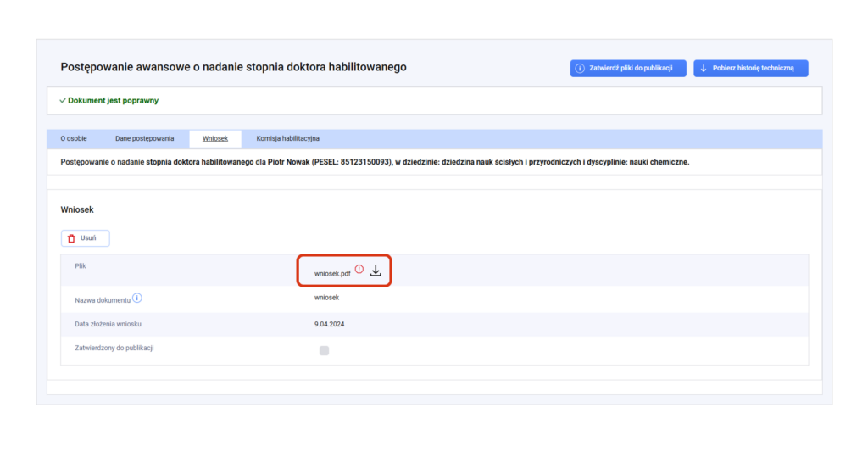Open the wniosek.pdf file name link
The height and width of the screenshot is (452, 868).
(x=332, y=274)
